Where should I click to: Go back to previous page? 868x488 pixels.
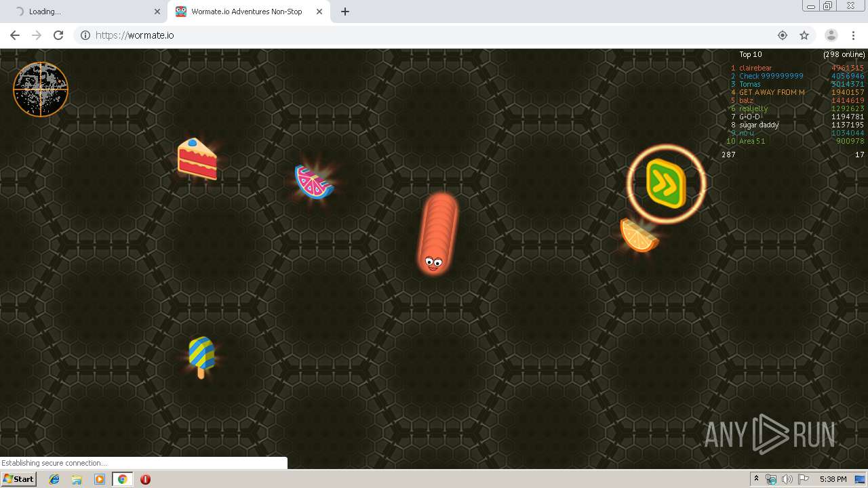pyautogui.click(x=15, y=35)
